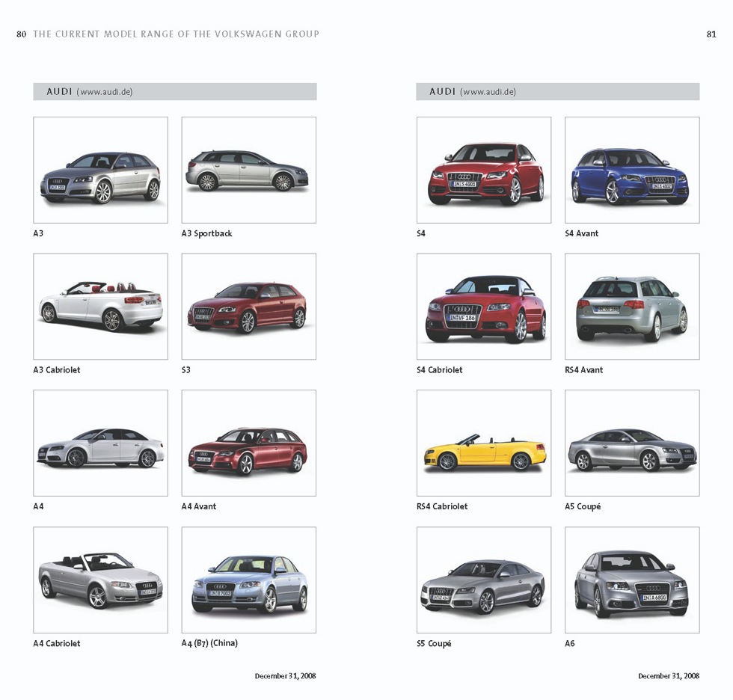Click the page number 81

pyautogui.click(x=711, y=34)
